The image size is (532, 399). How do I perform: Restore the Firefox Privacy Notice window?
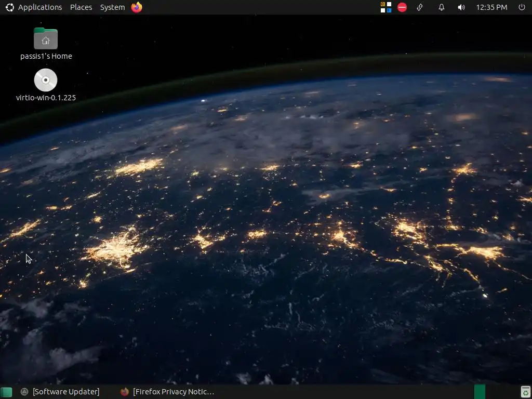(168, 392)
